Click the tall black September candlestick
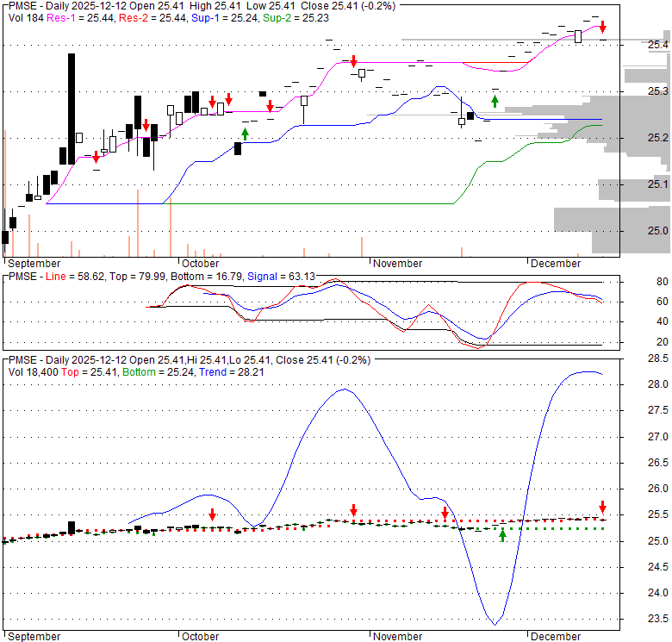This screenshot has width=672, height=642. pos(71,108)
